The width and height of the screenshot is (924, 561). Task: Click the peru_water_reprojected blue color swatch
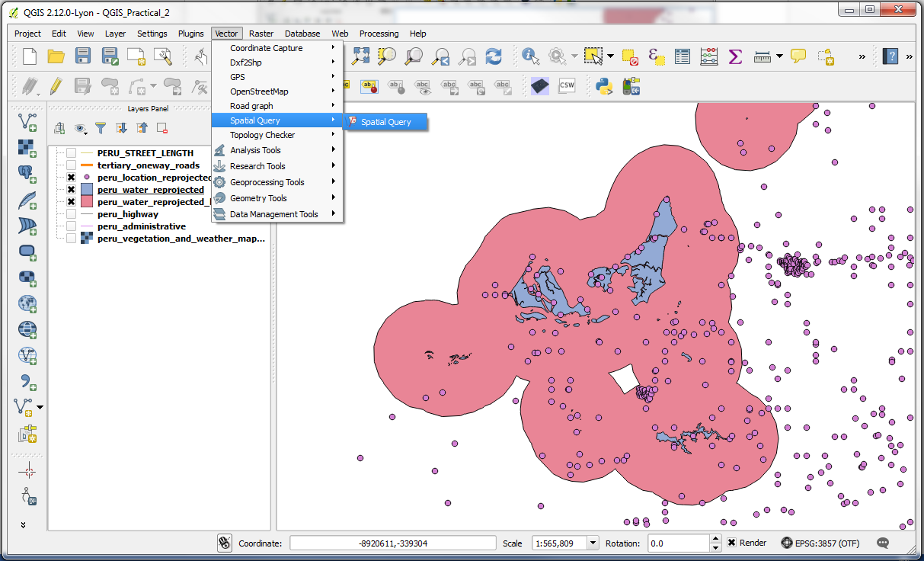(87, 190)
